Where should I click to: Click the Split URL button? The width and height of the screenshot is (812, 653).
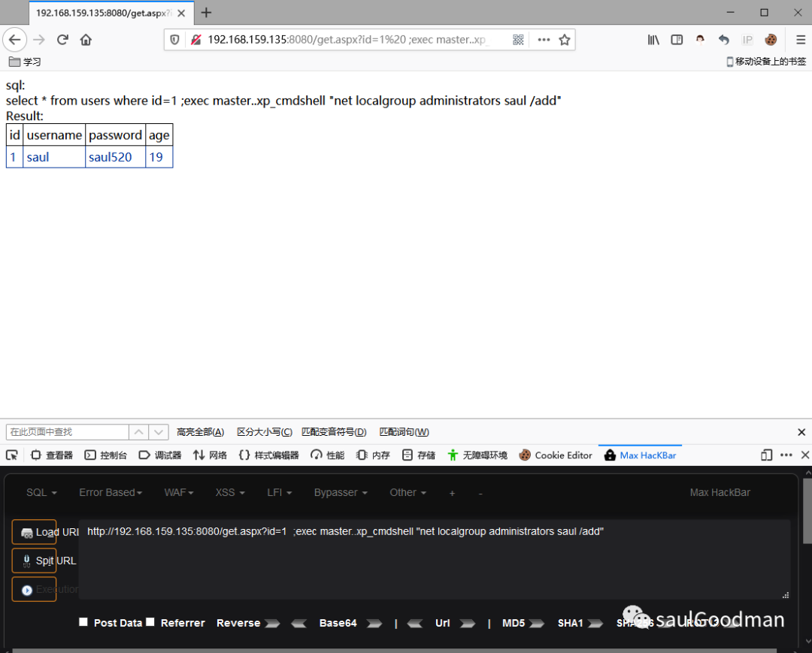pos(34,561)
